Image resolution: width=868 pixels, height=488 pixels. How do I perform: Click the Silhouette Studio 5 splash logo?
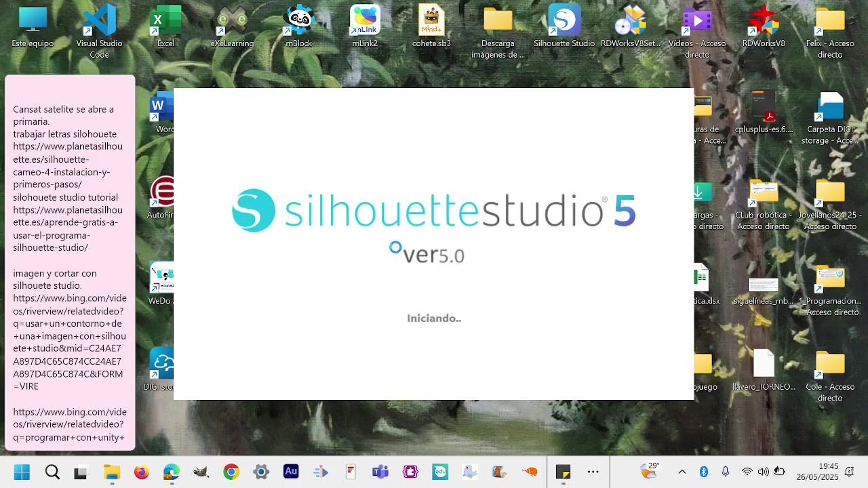point(434,210)
